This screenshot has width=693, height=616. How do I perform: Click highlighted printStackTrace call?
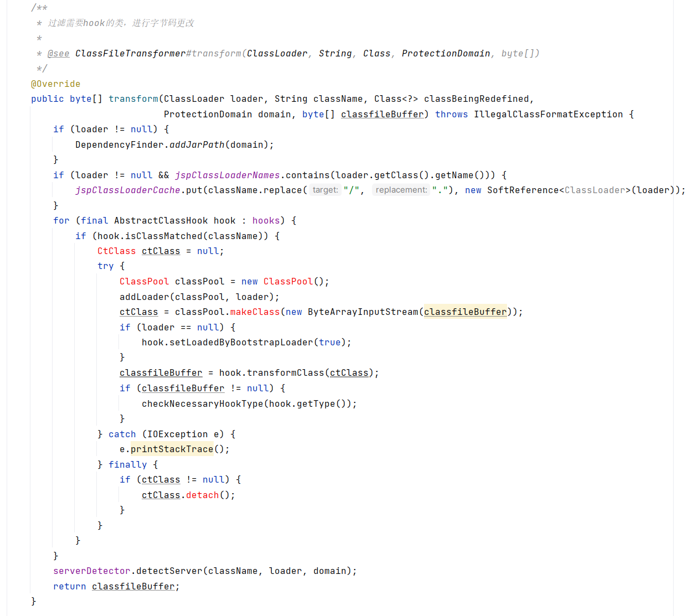pyautogui.click(x=172, y=449)
